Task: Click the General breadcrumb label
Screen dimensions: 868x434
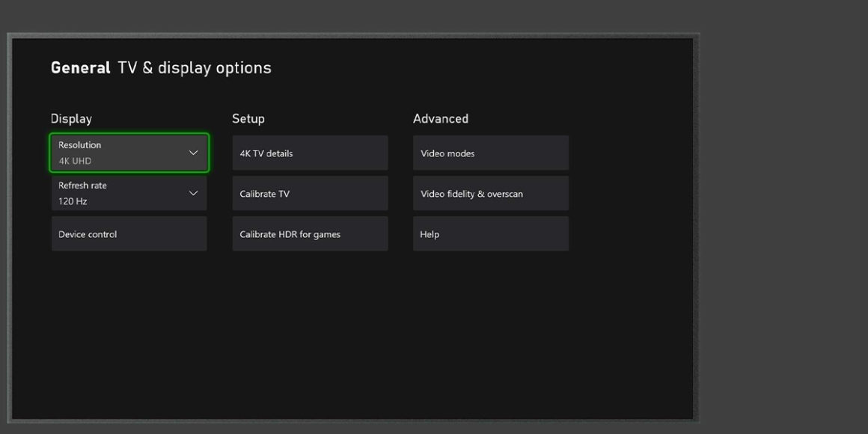Action: (x=79, y=67)
